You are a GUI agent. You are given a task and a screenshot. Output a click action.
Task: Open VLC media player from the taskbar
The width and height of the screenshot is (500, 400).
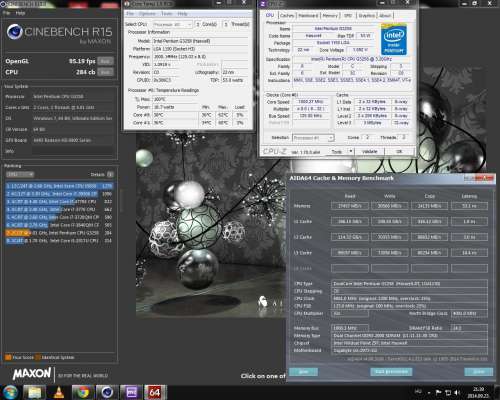pyautogui.click(x=59, y=392)
